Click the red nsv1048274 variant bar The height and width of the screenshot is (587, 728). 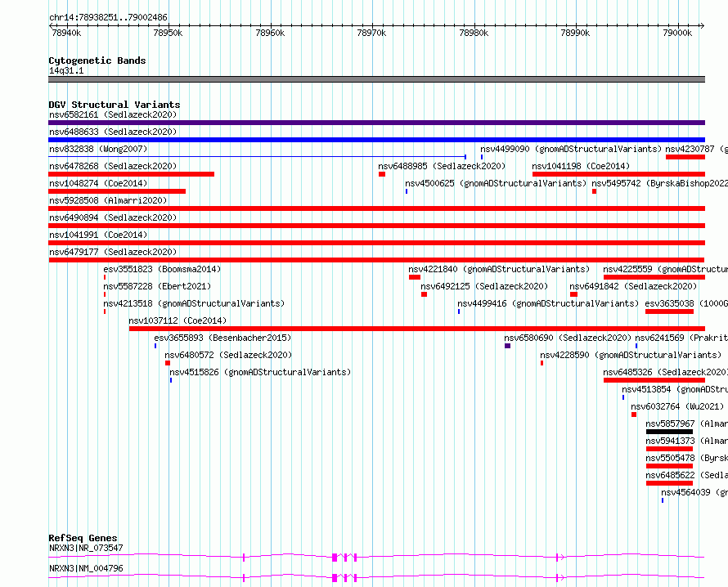117,191
